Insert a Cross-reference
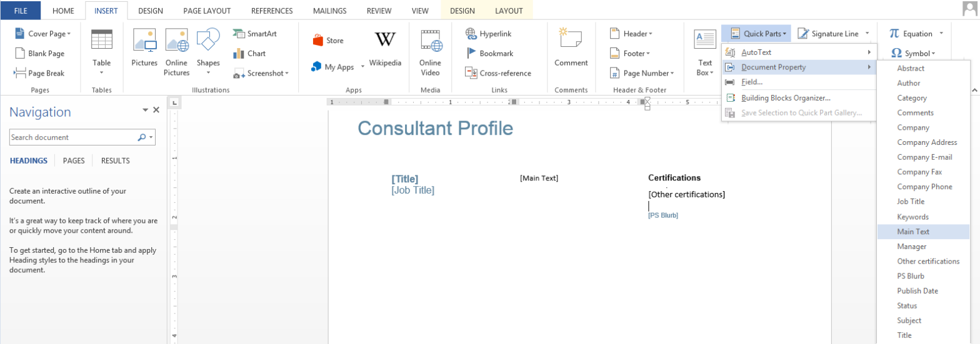Image resolution: width=980 pixels, height=344 pixels. (498, 73)
